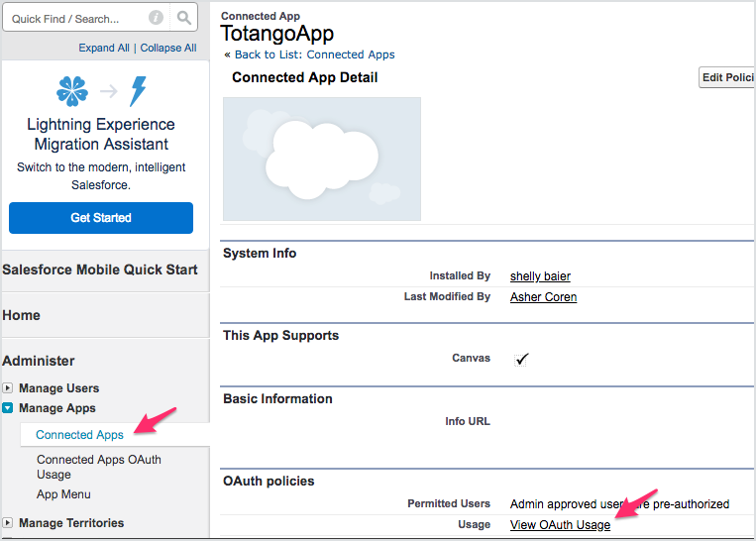Expand the Manage Territories section
The image size is (756, 541).
pyautogui.click(x=8, y=523)
